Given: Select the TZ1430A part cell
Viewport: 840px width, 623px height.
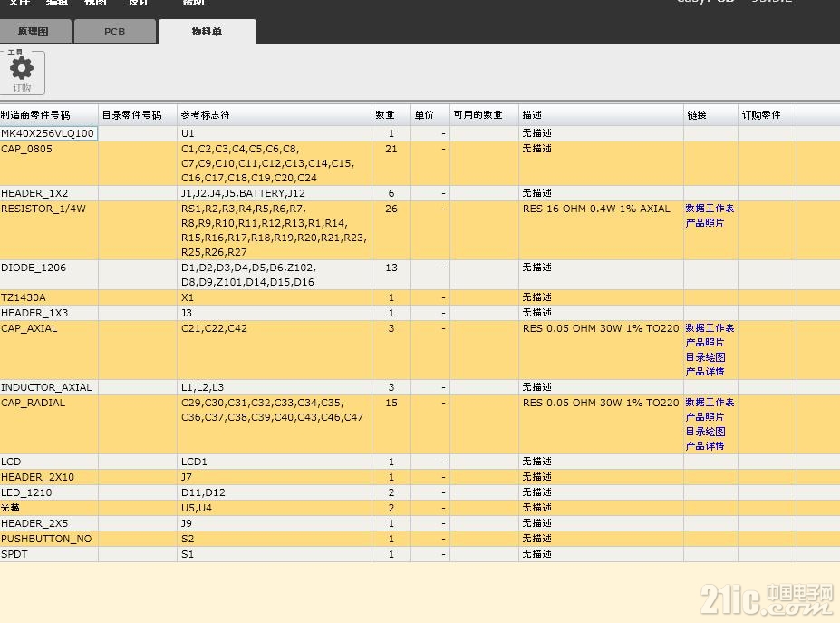Looking at the screenshot, I should click(49, 297).
